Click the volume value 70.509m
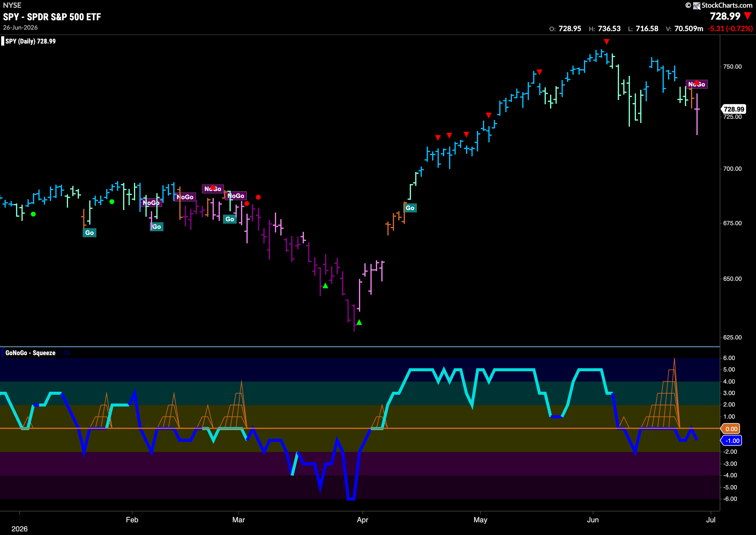The width and height of the screenshot is (756, 535). coord(689,29)
